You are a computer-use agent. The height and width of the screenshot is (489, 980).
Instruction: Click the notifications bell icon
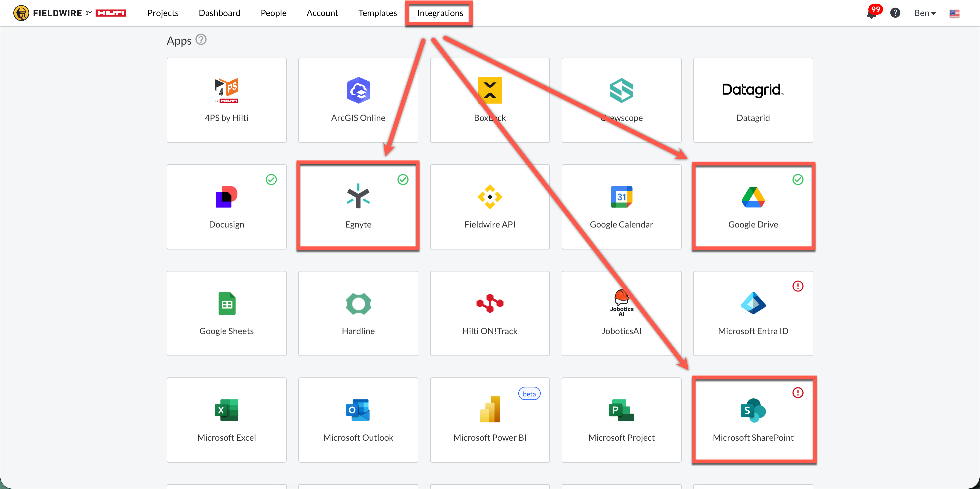coord(871,14)
